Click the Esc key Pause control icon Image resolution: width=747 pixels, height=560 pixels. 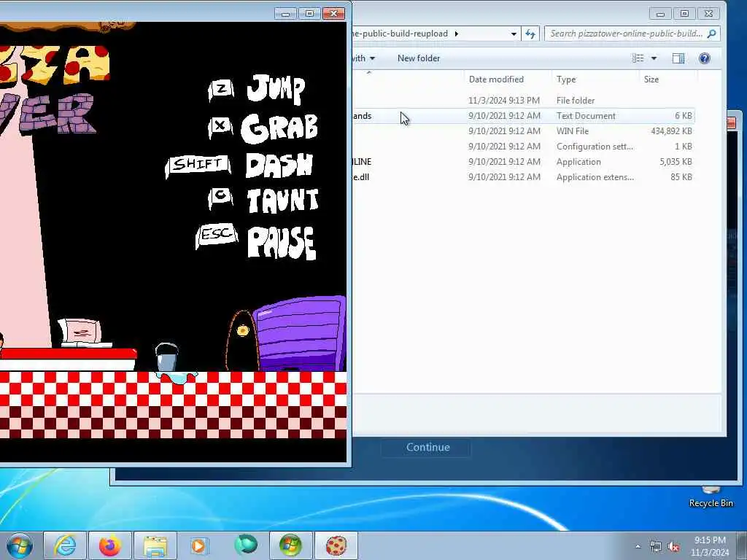pyautogui.click(x=217, y=236)
